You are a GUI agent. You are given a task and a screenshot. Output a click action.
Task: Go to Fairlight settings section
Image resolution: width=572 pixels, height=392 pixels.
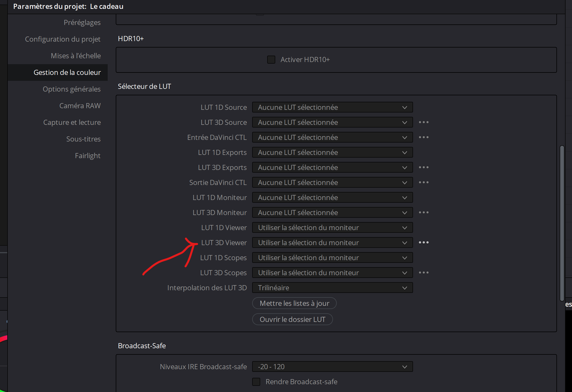pos(88,156)
